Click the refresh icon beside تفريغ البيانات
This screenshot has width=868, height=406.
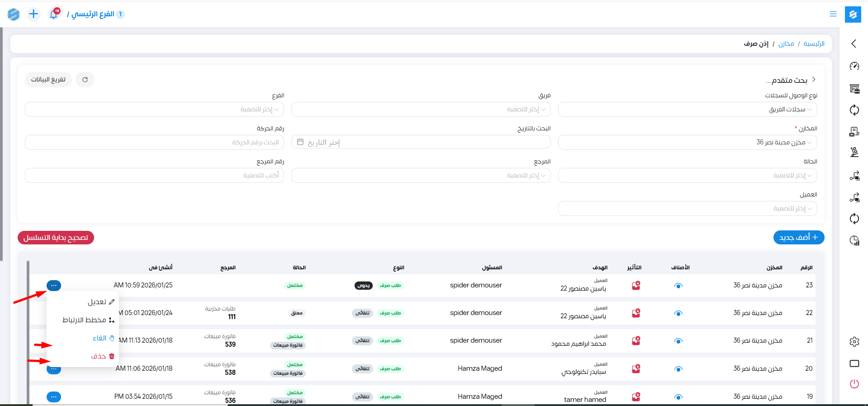85,80
